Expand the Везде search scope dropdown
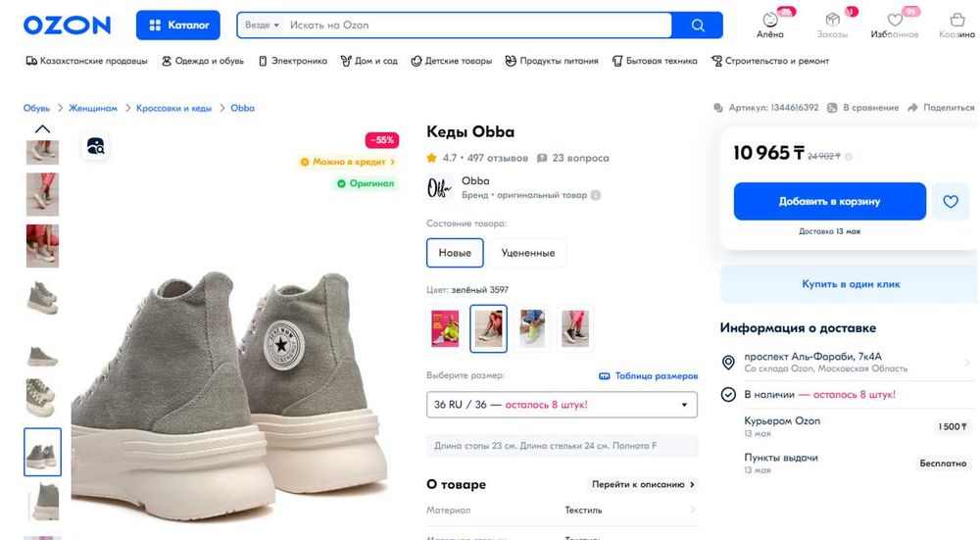The height and width of the screenshot is (540, 980). click(262, 25)
